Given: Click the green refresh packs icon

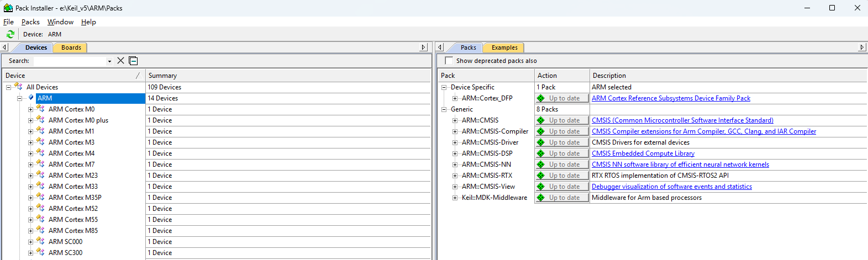Looking at the screenshot, I should pyautogui.click(x=10, y=34).
